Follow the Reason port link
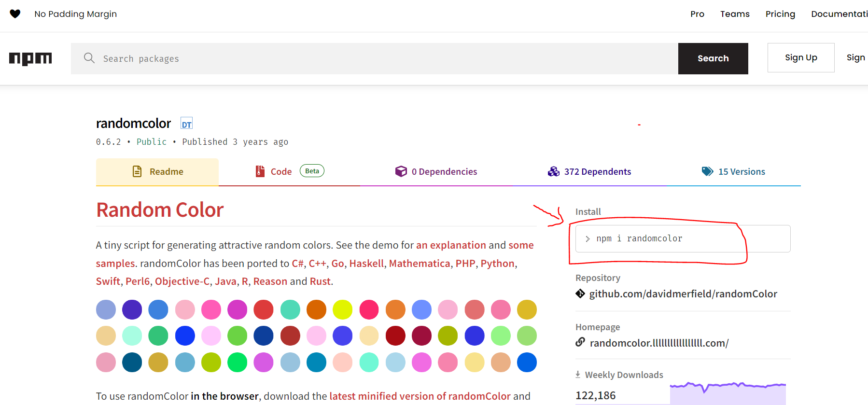The width and height of the screenshot is (868, 405). tap(270, 281)
